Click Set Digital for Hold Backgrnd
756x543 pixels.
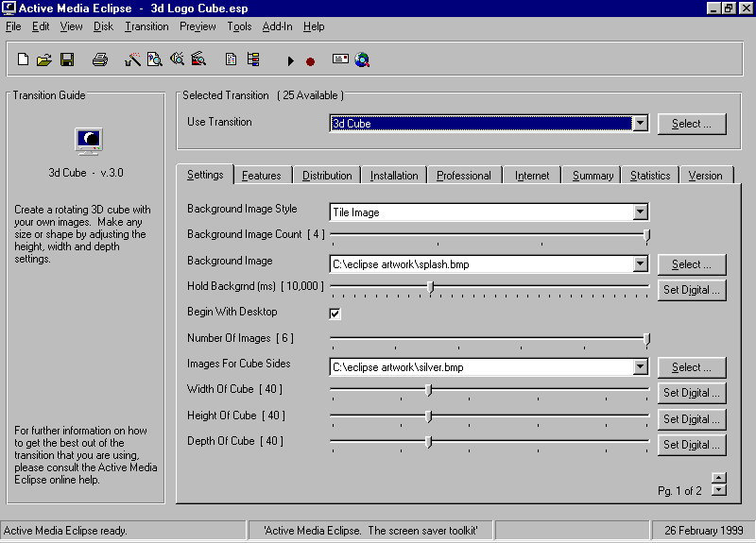coord(692,290)
